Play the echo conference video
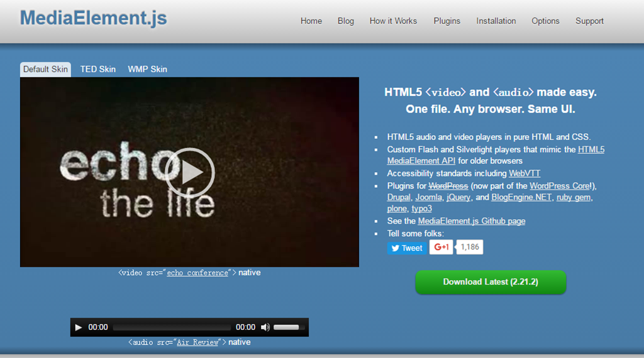The height and width of the screenshot is (358, 644). pyautogui.click(x=190, y=172)
